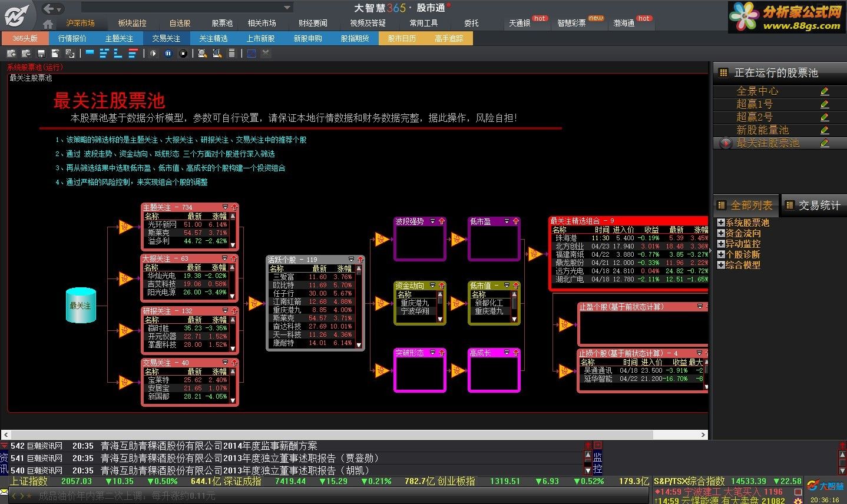Click the red up-arrow icon on 活跃个股 box
The width and height of the screenshot is (847, 504).
point(360,260)
